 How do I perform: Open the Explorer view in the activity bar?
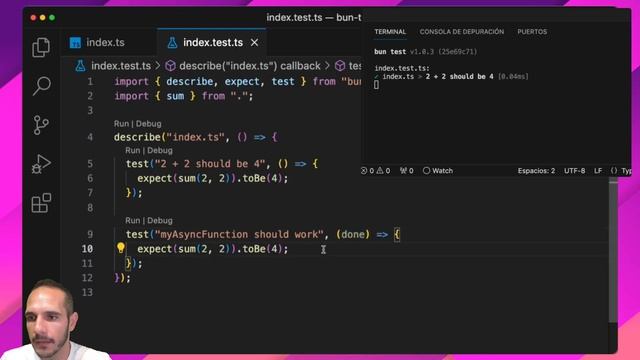pyautogui.click(x=41, y=47)
